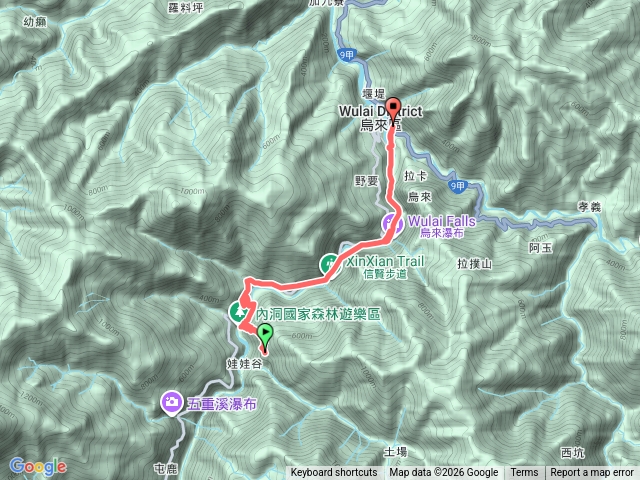This screenshot has width=640, height=480.
Task: Click the Map data ©2026 Google text
Action: [443, 473]
